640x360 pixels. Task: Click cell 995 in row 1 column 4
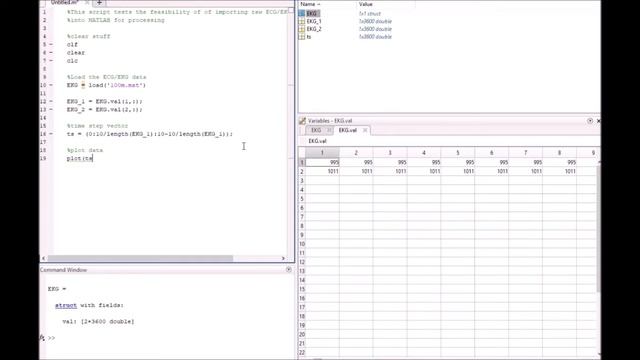pos(424,162)
